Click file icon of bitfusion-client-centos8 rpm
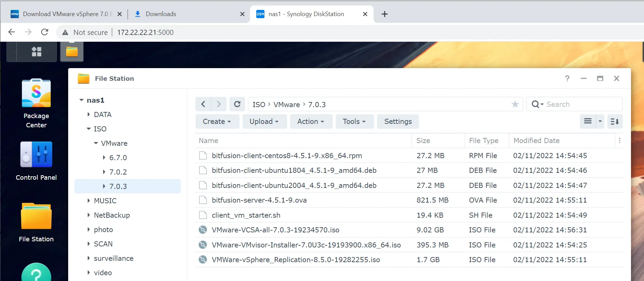This screenshot has height=281, width=644. point(203,155)
